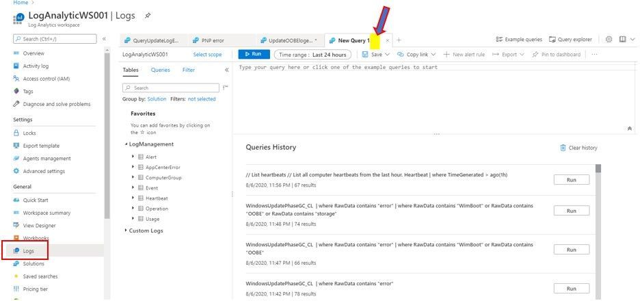Expand the Operation table
The image size is (644, 301).
point(133,209)
